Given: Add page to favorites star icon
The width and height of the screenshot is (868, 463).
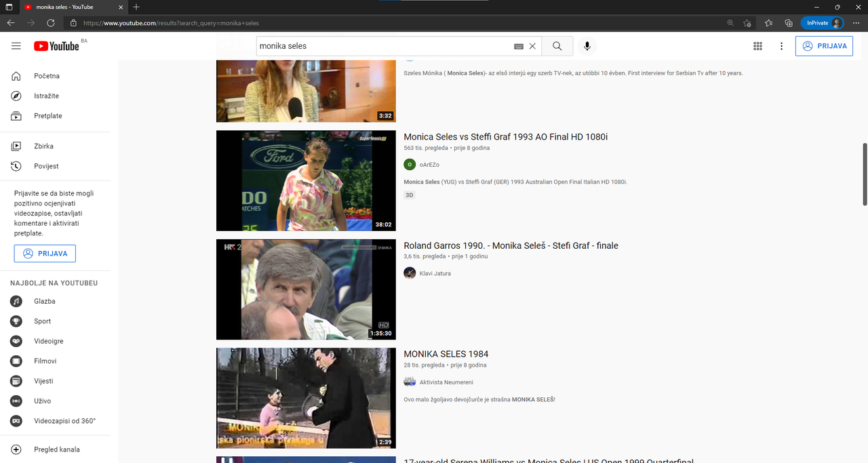Looking at the screenshot, I should (x=747, y=23).
